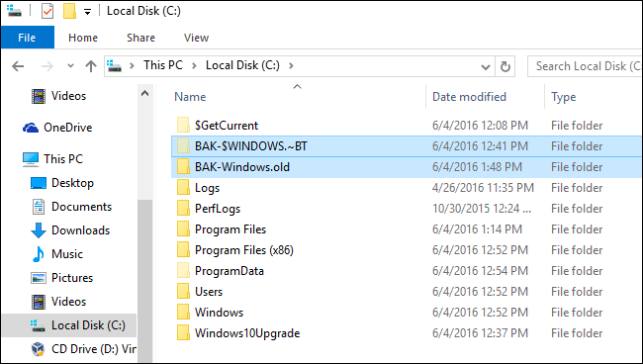
Task: Click the Search Local Disk input field
Action: tap(586, 66)
